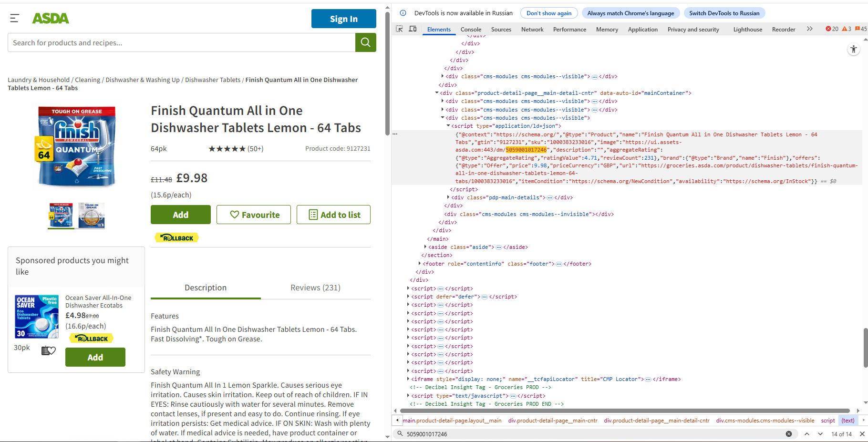Go to next search result
Screen dimensions: 868x442
820,434
